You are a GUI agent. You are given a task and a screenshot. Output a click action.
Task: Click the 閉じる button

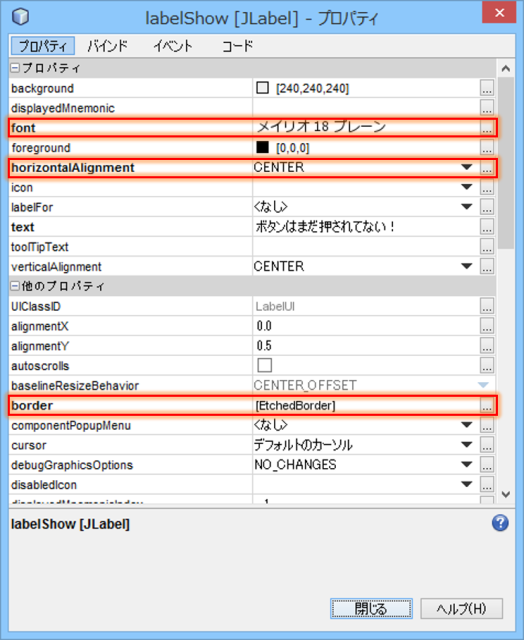[x=371, y=609]
